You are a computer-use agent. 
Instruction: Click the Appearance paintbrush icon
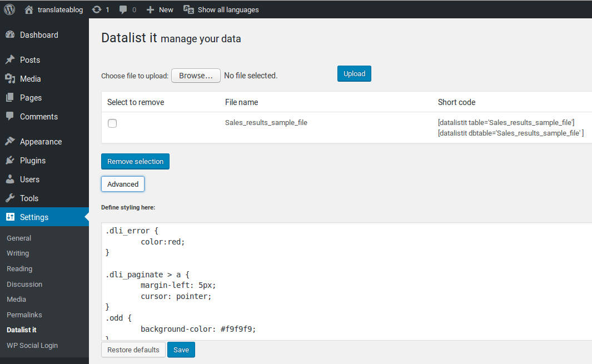coord(10,141)
